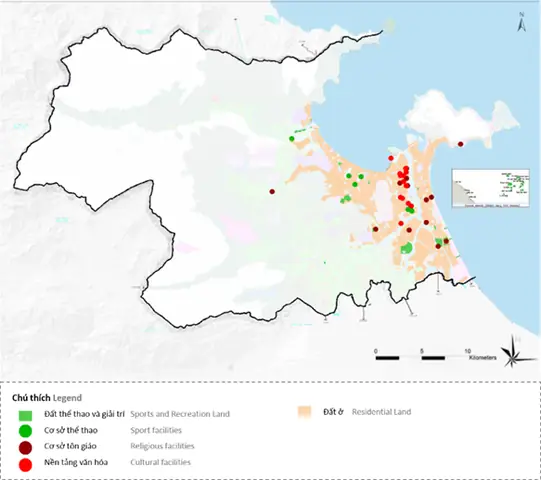
Task: Select the bright red Cultural facilities legend symbol
Action: [26, 465]
